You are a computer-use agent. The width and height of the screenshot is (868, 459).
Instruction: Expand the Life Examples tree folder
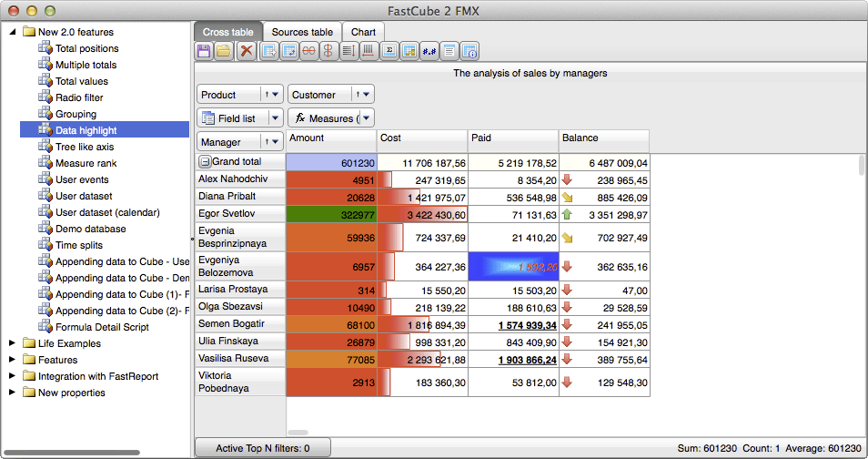pos(13,343)
